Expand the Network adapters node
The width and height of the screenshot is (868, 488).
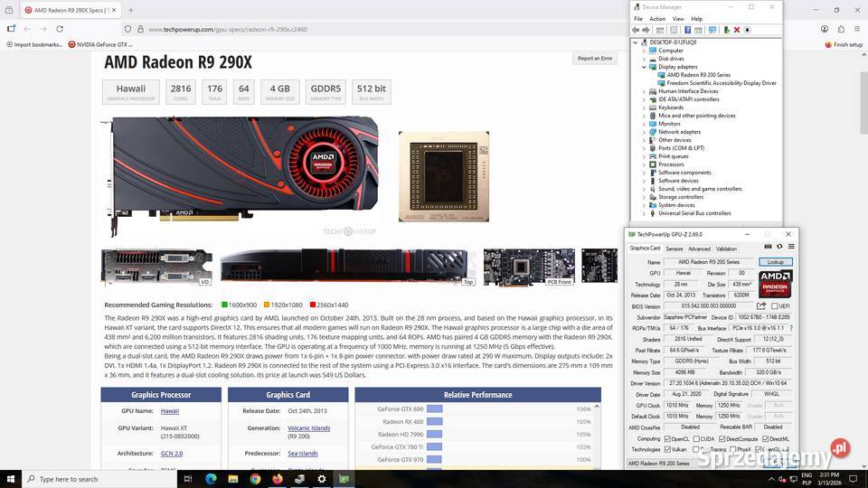[x=644, y=132]
